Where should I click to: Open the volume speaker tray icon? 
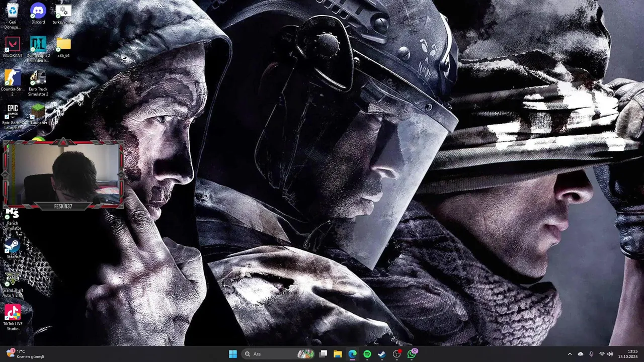click(x=610, y=354)
